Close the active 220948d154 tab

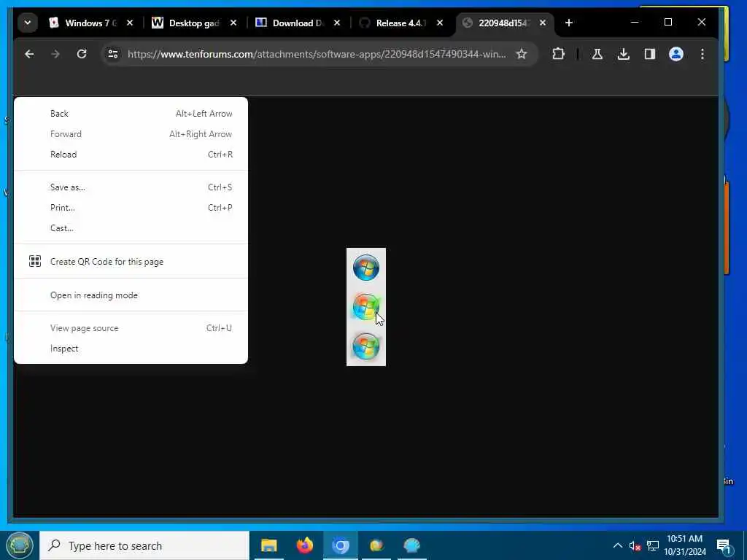pyautogui.click(x=543, y=23)
